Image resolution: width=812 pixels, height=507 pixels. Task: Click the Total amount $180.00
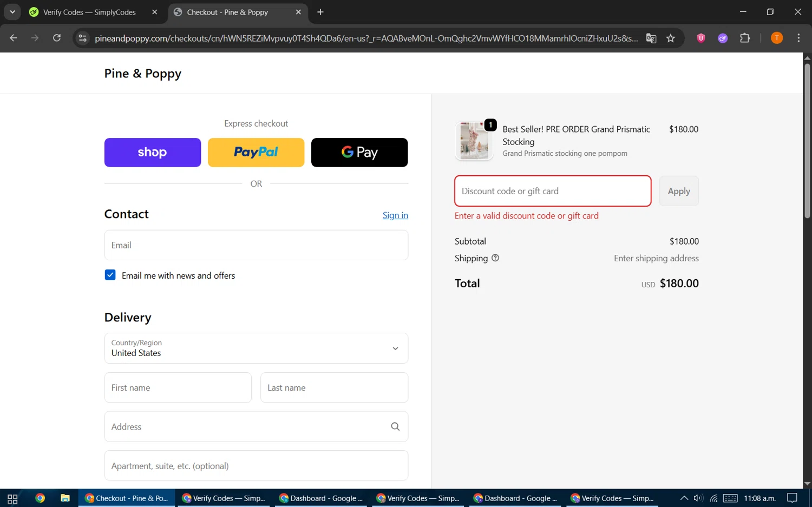679,283
